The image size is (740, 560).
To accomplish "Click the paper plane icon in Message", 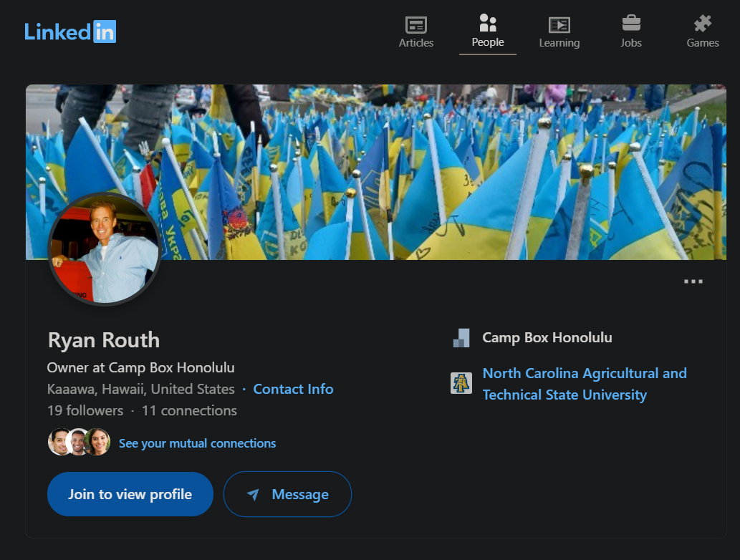I will [253, 494].
